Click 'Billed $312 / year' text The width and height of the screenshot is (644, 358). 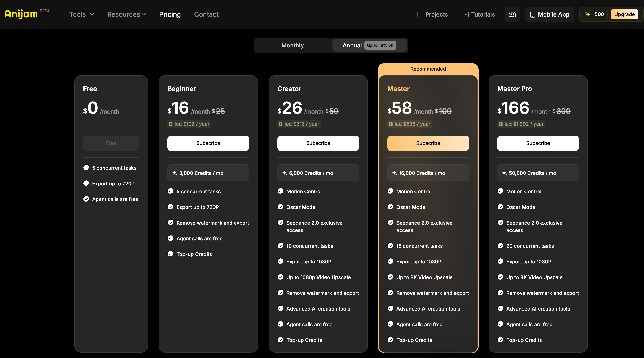click(x=299, y=124)
